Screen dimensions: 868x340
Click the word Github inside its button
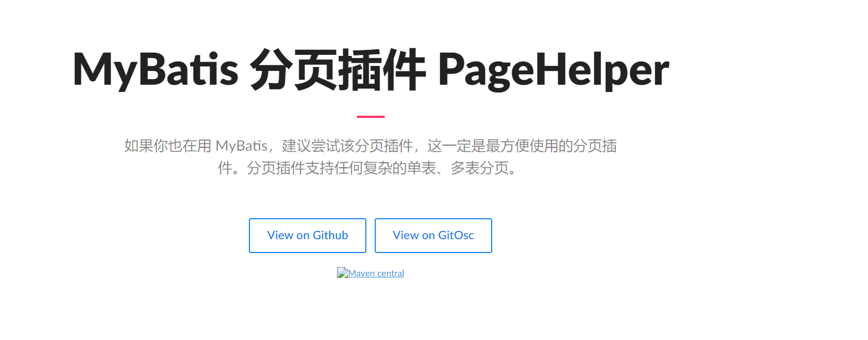(330, 235)
